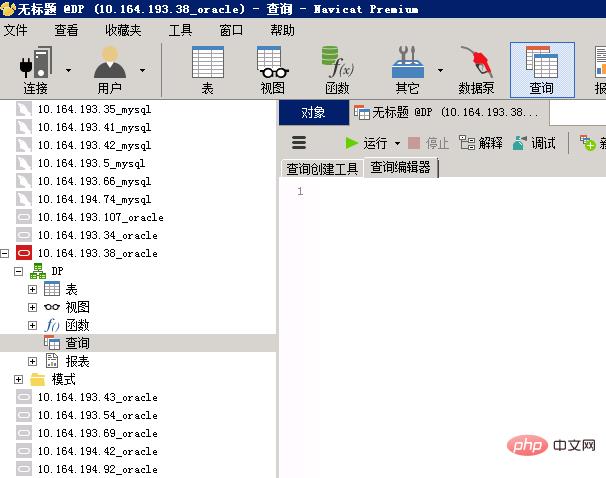
Task: Expand the 模式 folder node
Action: click(x=18, y=379)
